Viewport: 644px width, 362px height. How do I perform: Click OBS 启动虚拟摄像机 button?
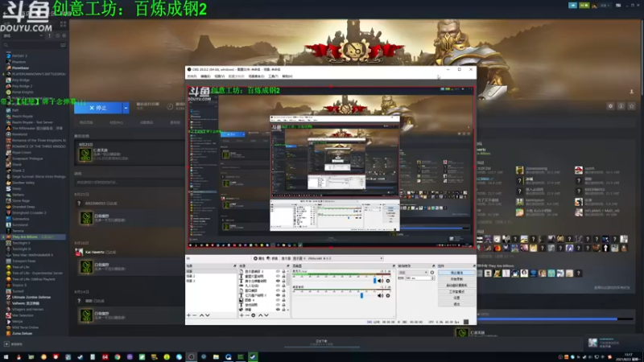[456, 286]
